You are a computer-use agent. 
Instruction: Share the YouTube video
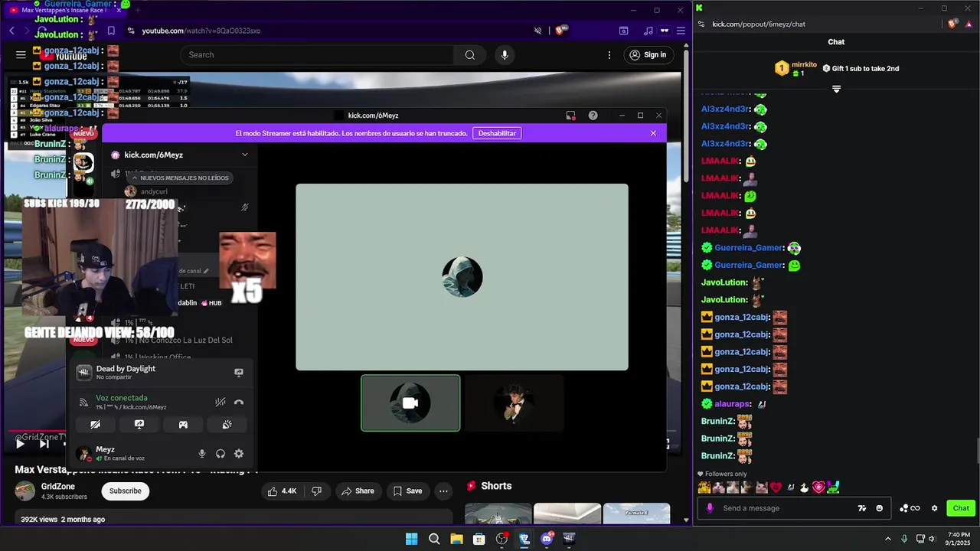[x=358, y=491]
